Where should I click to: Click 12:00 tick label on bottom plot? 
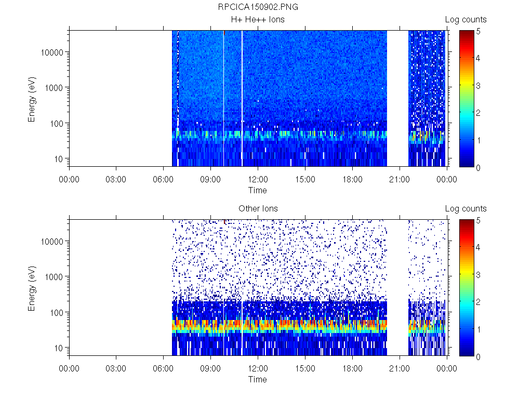pyautogui.click(x=258, y=368)
